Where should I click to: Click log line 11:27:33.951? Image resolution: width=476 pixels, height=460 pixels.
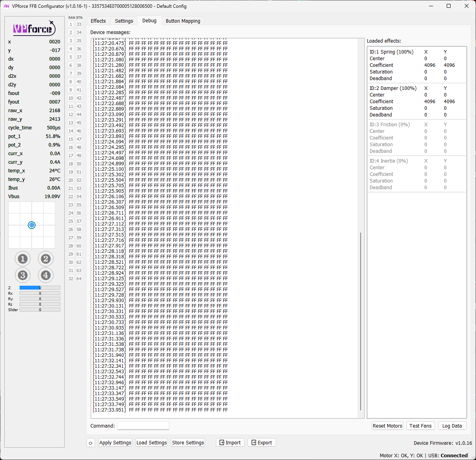(160, 410)
